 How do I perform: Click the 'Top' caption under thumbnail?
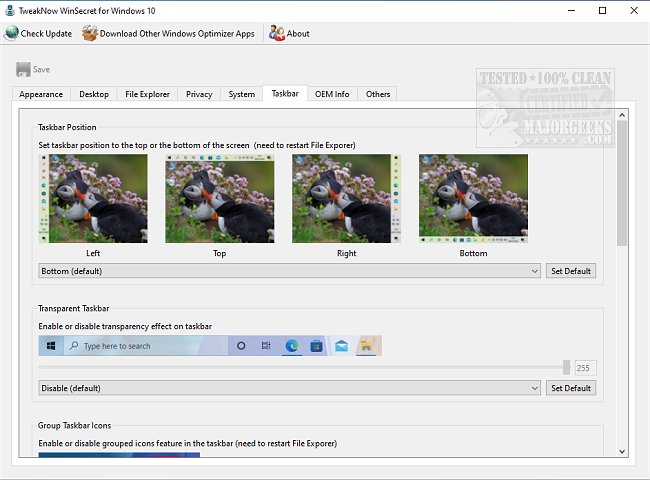(219, 253)
